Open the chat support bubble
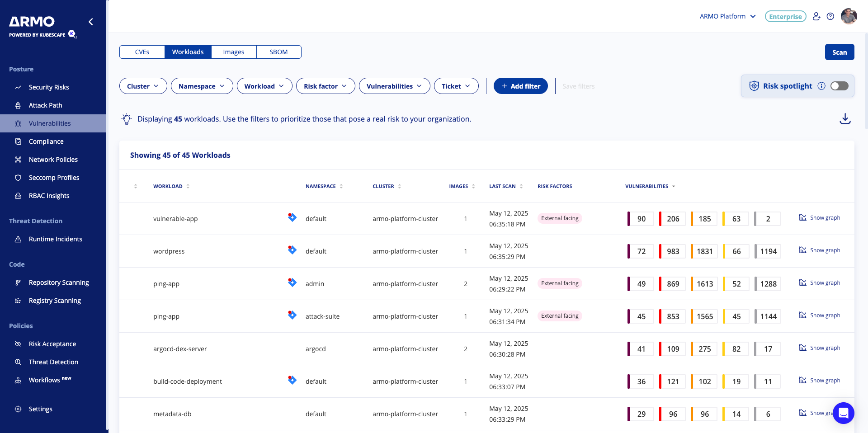The width and height of the screenshot is (868, 433). 844,413
